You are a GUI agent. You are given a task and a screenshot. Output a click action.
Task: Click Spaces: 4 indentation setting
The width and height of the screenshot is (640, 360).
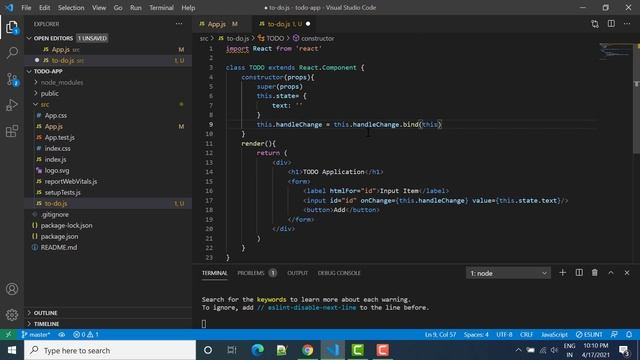pos(476,334)
